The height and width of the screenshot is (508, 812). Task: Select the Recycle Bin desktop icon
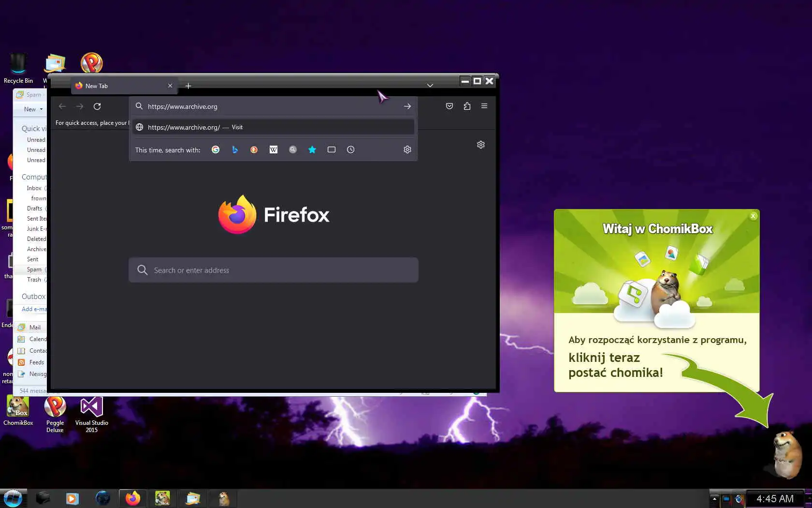coord(18,69)
